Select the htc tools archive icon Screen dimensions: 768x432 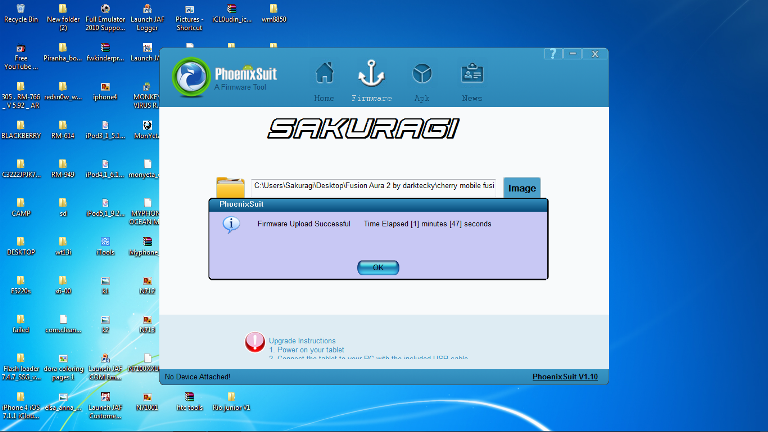click(189, 402)
